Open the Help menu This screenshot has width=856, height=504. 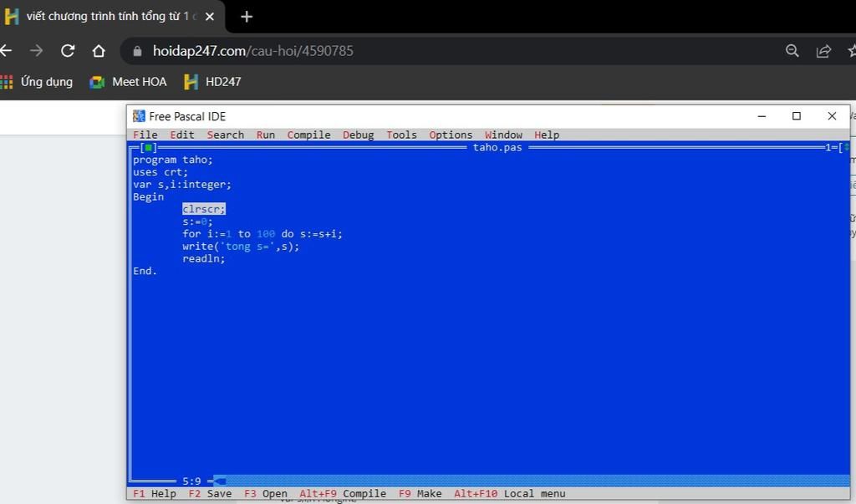click(547, 135)
